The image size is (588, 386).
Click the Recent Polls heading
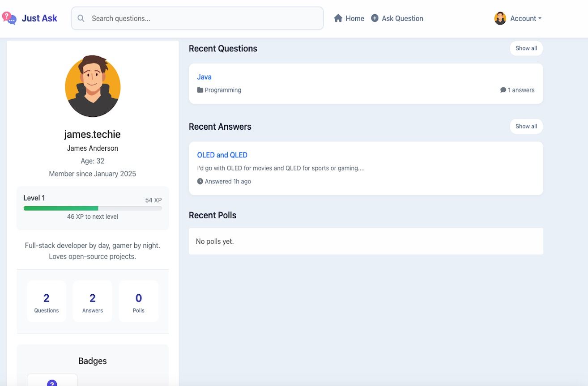(x=213, y=215)
